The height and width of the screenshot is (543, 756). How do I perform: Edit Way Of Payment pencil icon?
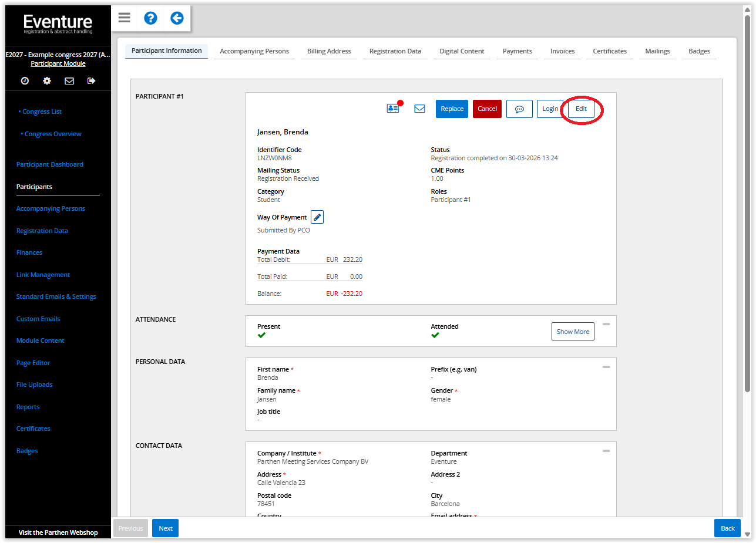(317, 217)
